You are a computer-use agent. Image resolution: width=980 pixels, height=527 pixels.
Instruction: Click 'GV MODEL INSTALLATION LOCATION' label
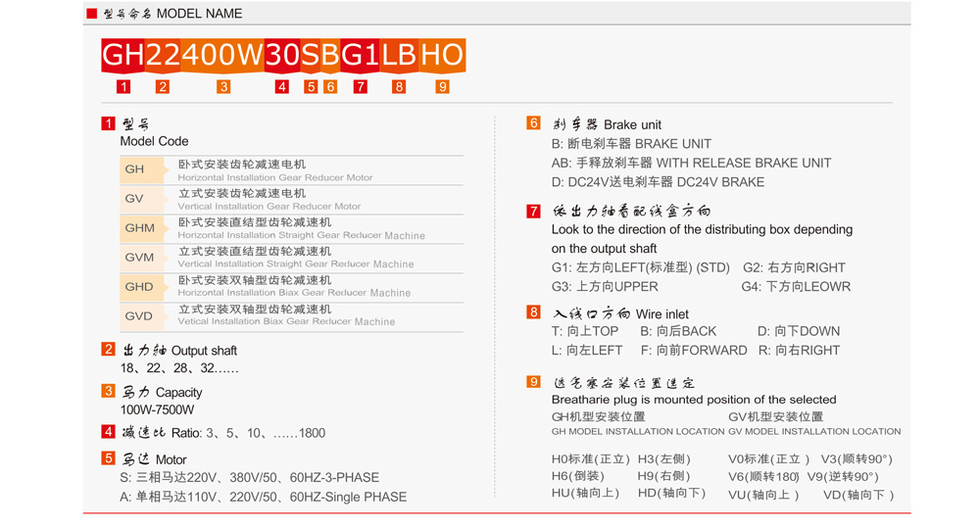click(x=814, y=431)
